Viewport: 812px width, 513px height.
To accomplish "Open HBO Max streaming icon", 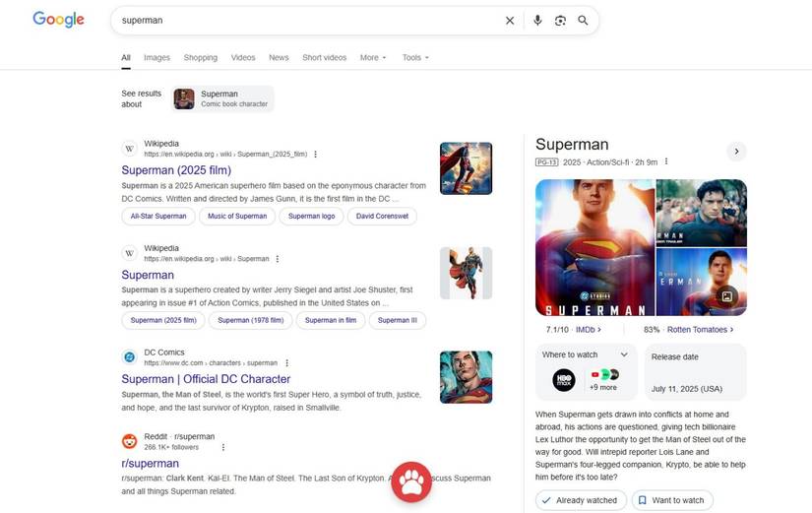I will click(563, 380).
